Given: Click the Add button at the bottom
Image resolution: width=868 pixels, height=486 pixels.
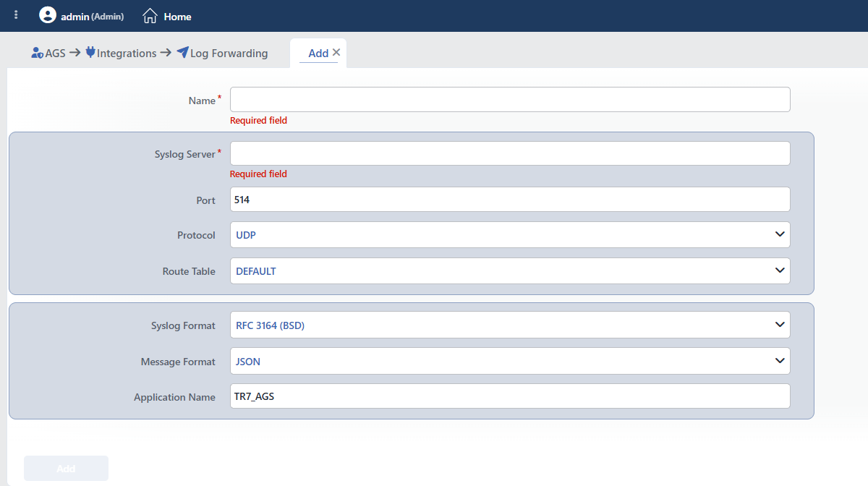Looking at the screenshot, I should point(66,469).
